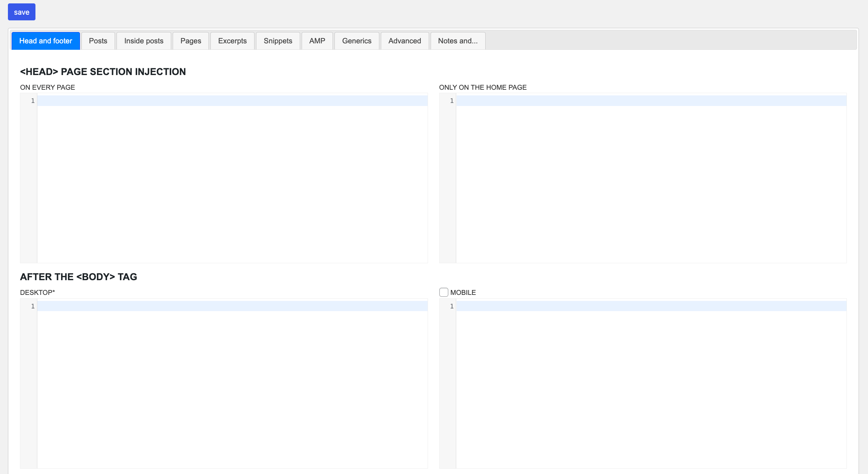This screenshot has width=868, height=474.
Task: Open the Inside posts tab
Action: click(143, 41)
